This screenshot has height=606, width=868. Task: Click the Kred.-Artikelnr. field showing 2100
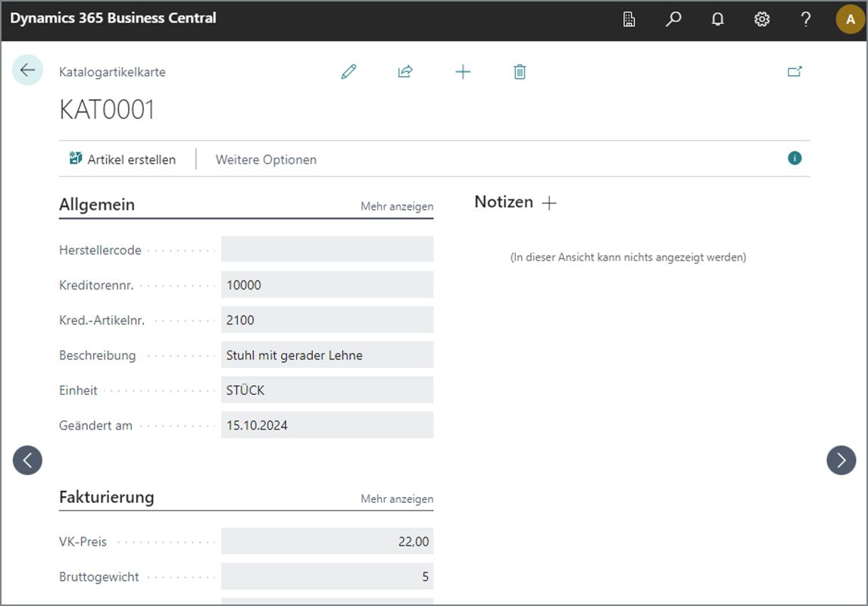(327, 320)
